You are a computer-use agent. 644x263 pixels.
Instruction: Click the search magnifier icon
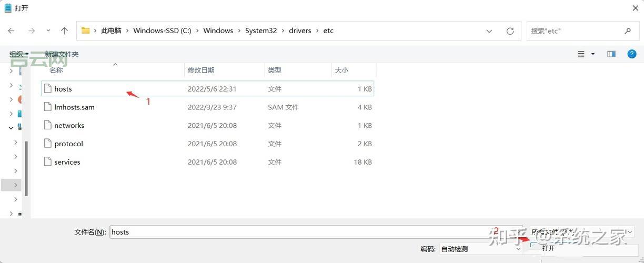pyautogui.click(x=628, y=31)
